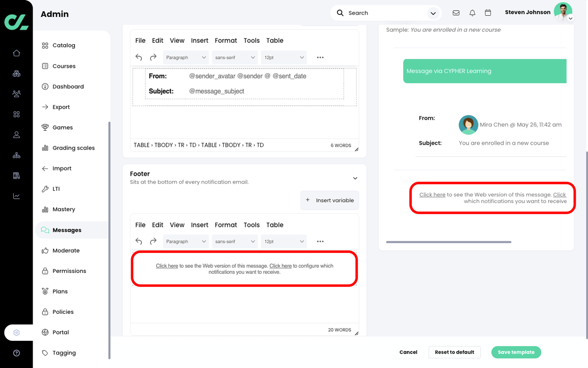Click 'Click here' link in email preview
This screenshot has height=368, width=588.
click(x=432, y=195)
